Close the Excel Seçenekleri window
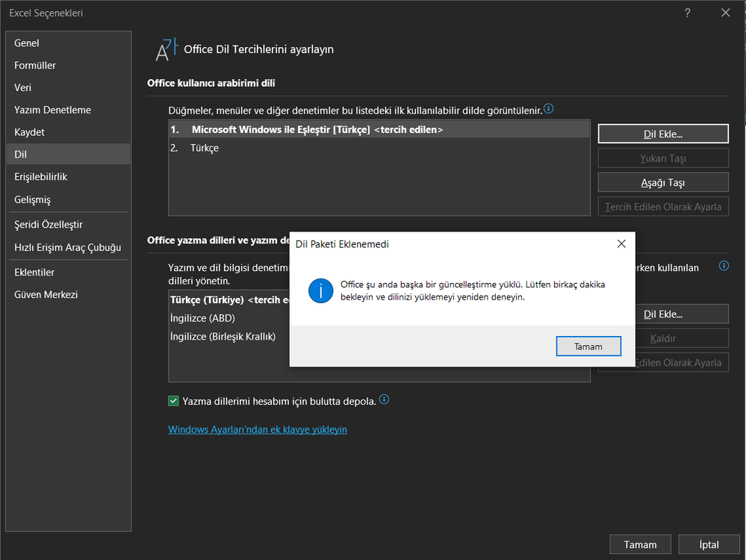746x560 pixels. point(726,13)
